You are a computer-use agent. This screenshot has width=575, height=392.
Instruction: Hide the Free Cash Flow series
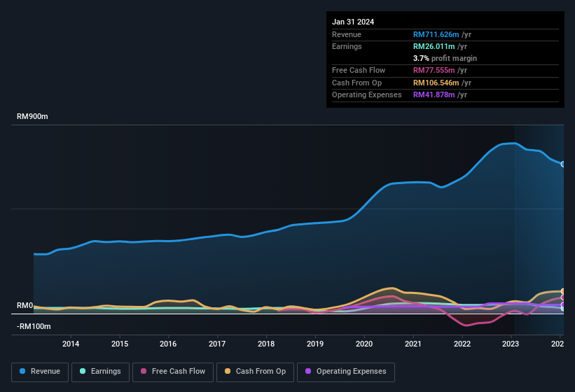(173, 372)
